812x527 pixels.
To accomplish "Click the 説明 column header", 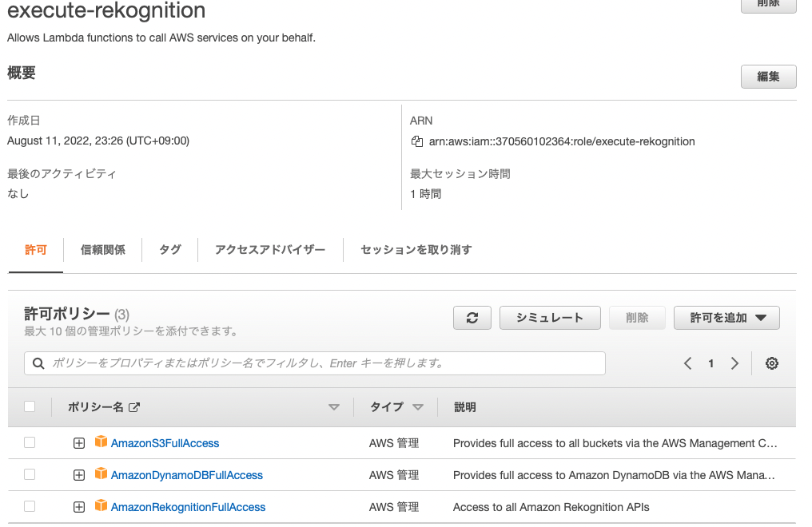I will pos(464,407).
